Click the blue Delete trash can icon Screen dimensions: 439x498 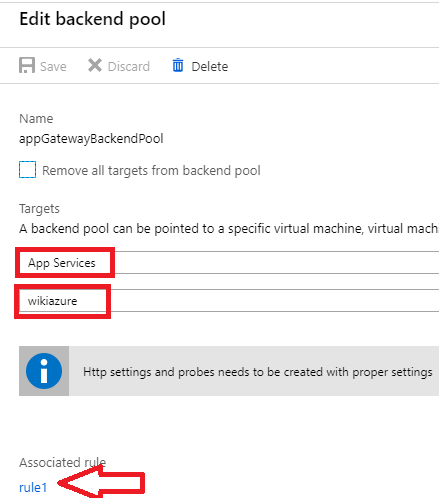(178, 65)
